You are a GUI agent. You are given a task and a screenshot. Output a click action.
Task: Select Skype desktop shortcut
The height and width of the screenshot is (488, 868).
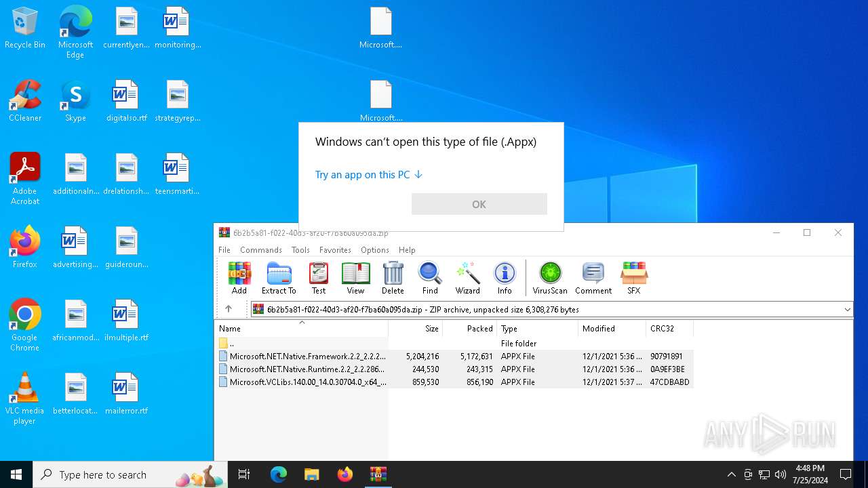[75, 102]
